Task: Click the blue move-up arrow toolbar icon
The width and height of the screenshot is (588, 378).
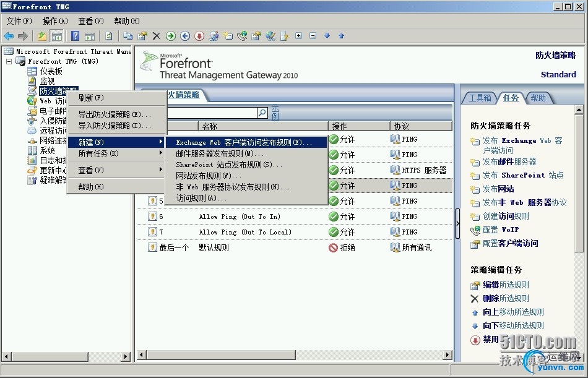Action: [x=341, y=36]
